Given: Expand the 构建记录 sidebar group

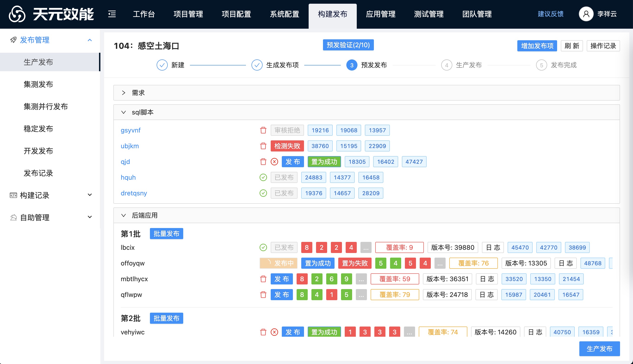Looking at the screenshot, I should 90,195.
